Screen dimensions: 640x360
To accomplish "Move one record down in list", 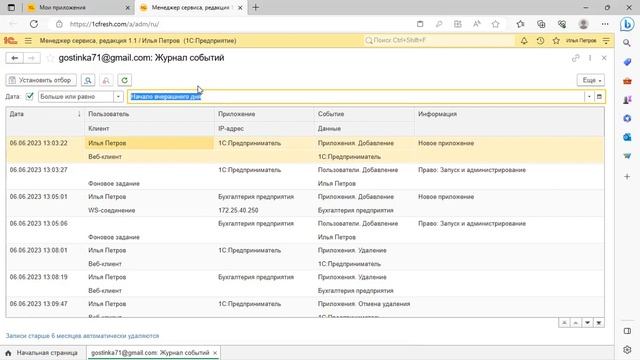I will click(587, 323).
